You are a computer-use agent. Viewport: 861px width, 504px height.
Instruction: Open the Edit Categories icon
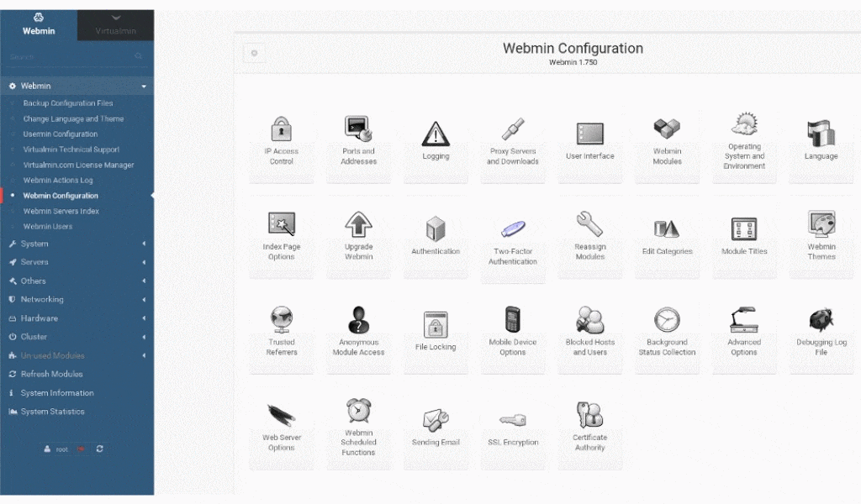(667, 228)
